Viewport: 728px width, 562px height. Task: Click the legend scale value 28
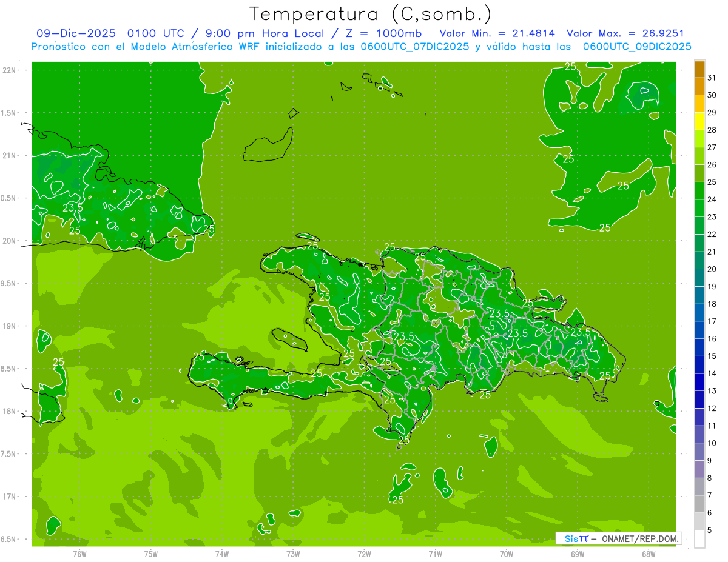click(712, 130)
